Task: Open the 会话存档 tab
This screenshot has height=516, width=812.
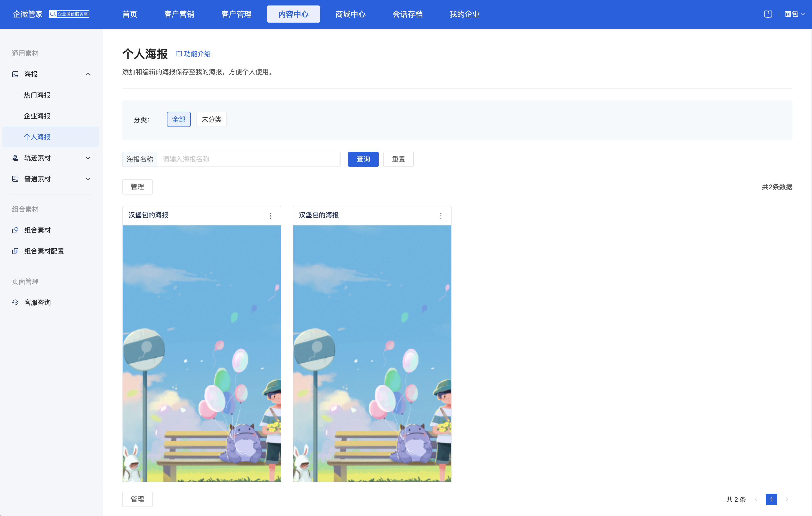Action: click(x=407, y=14)
